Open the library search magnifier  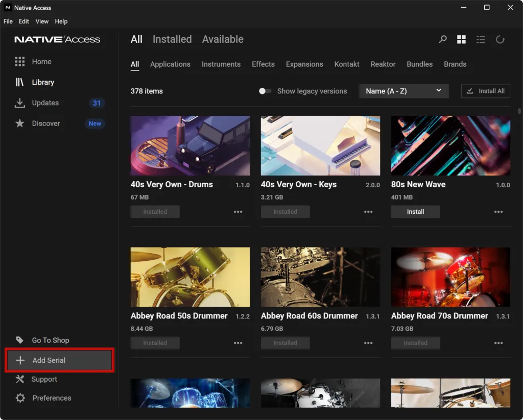443,39
